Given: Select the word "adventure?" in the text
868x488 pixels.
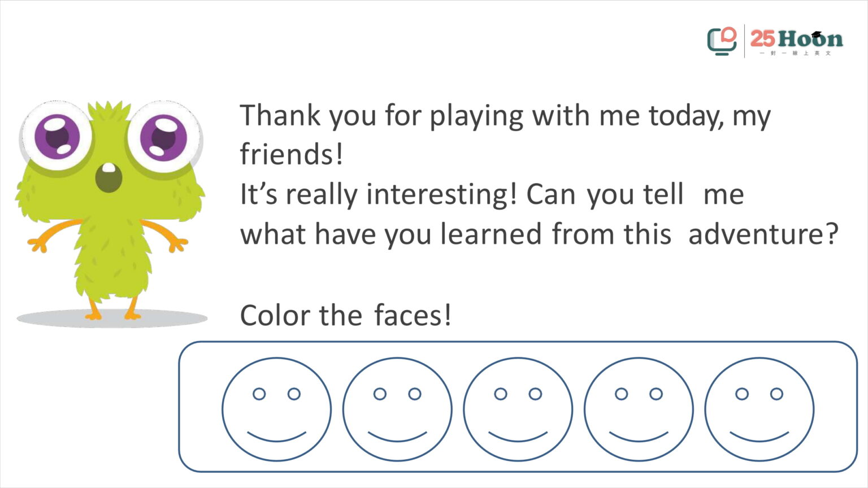Looking at the screenshot, I should 763,234.
